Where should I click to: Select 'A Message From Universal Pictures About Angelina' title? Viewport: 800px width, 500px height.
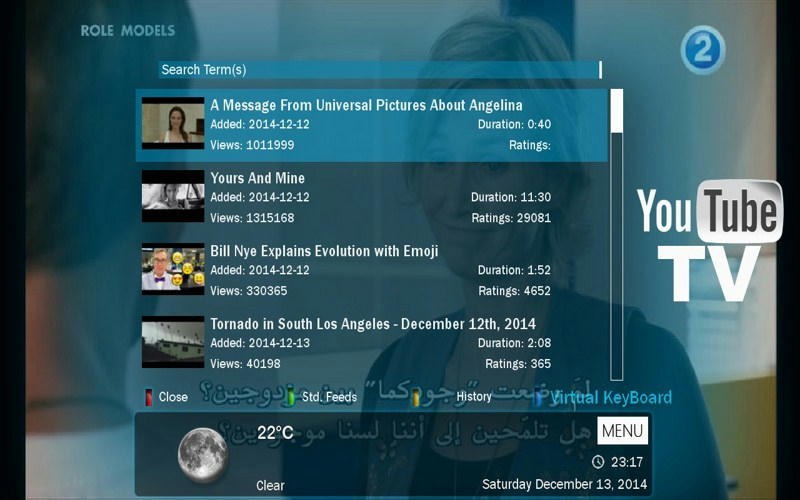(366, 105)
